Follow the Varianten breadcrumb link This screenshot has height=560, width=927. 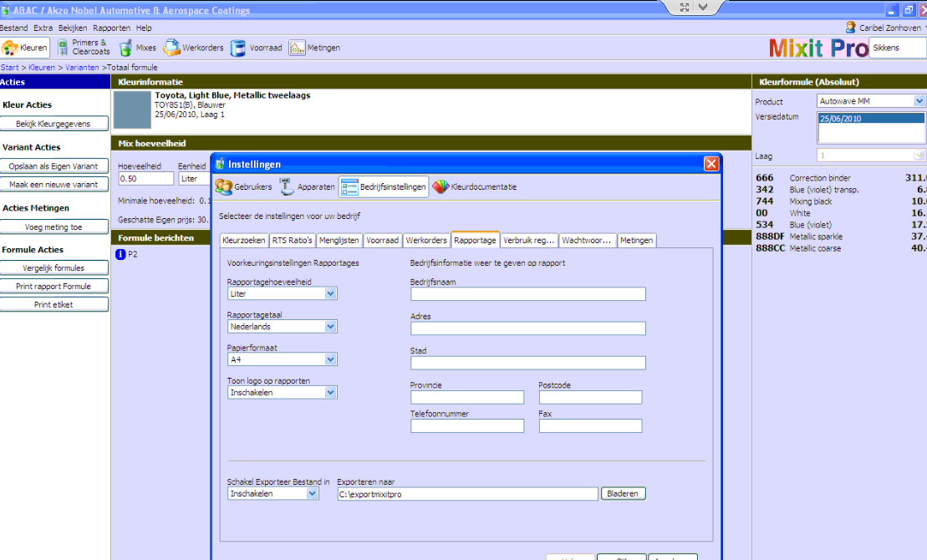(x=82, y=68)
